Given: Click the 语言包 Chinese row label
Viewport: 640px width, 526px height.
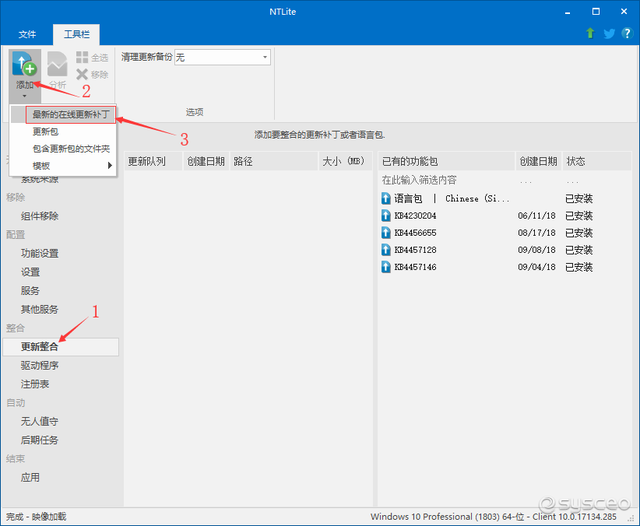Looking at the screenshot, I should point(452,199).
